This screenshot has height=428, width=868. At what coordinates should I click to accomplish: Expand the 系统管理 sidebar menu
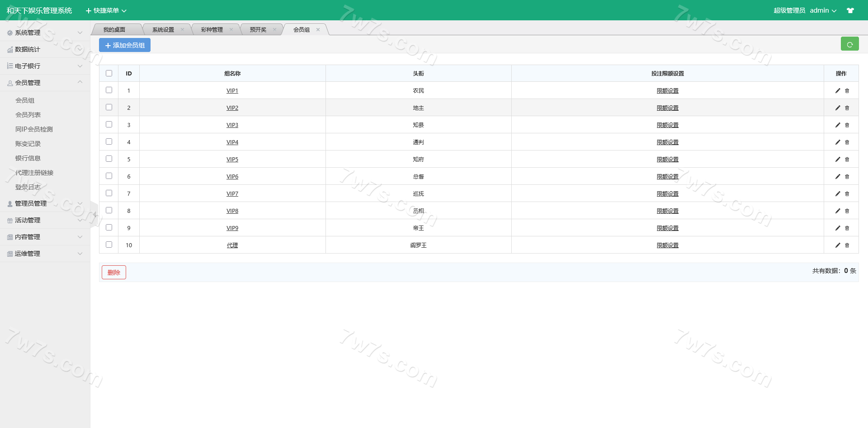click(x=45, y=33)
